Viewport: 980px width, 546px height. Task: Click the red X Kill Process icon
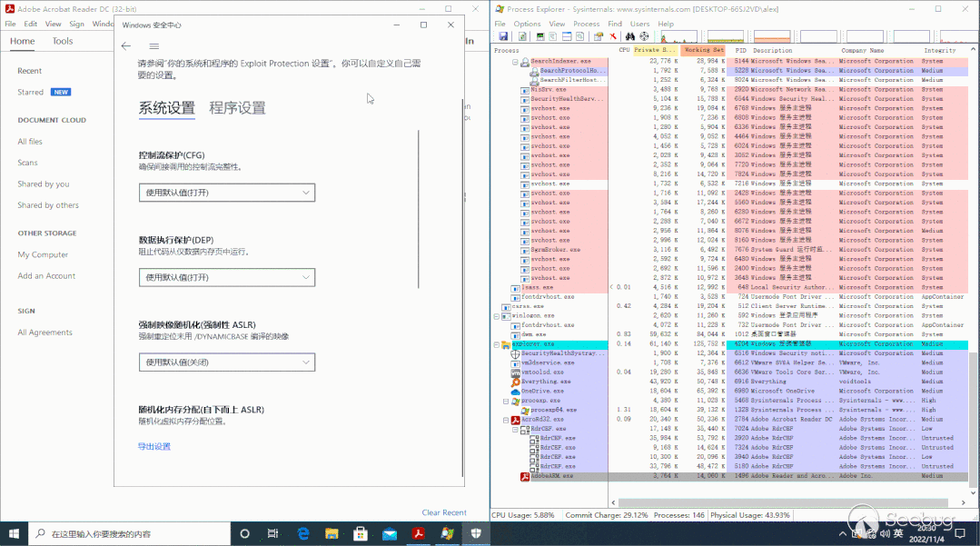[x=613, y=36]
